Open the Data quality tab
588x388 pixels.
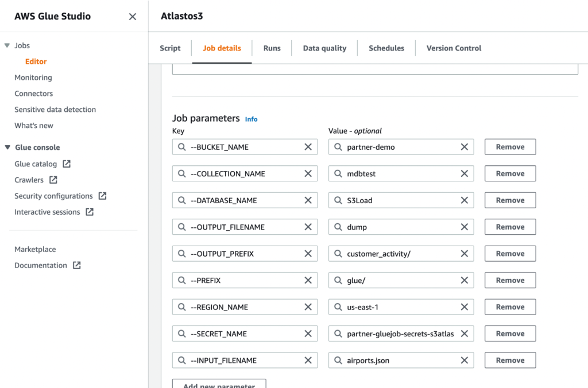point(324,48)
